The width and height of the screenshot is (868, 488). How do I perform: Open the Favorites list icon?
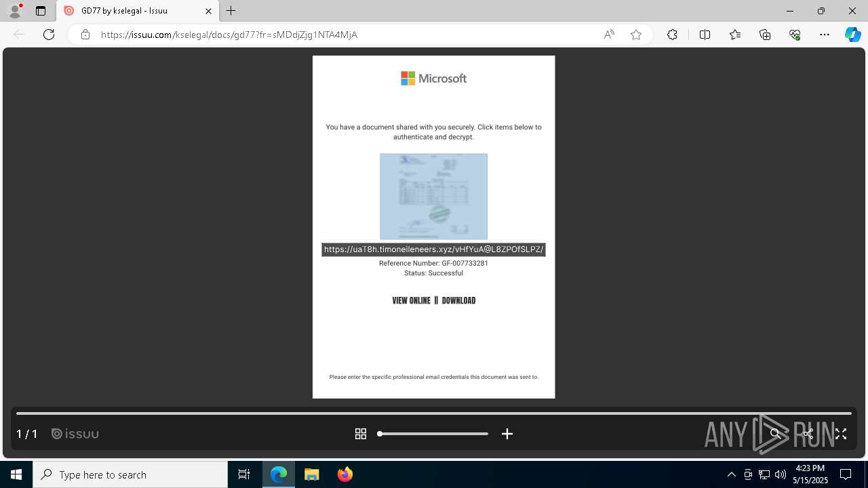coord(735,35)
